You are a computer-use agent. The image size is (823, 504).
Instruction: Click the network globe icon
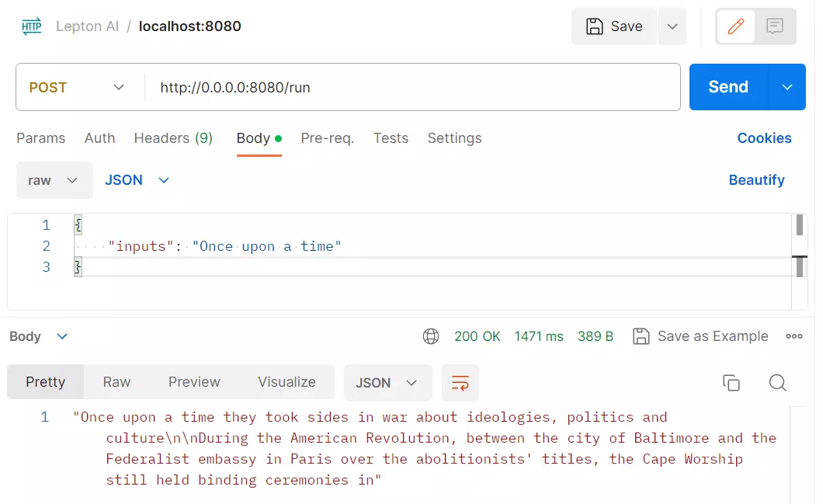pyautogui.click(x=431, y=336)
